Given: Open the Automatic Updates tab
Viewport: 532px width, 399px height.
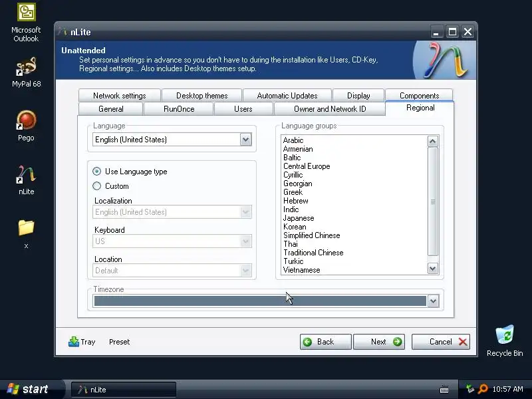Looking at the screenshot, I should tap(287, 96).
